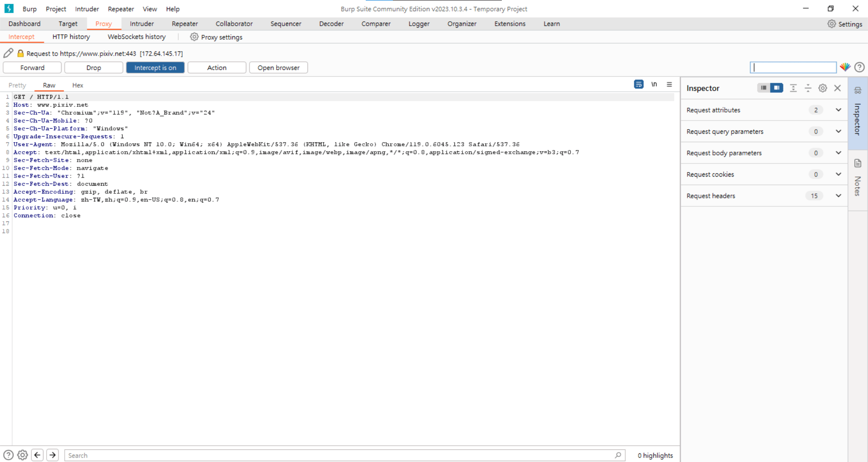This screenshot has height=462, width=868.
Task: Click the Burp Suite logo icon
Action: coord(9,9)
